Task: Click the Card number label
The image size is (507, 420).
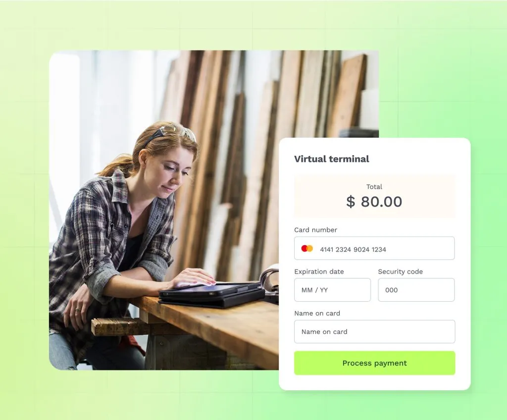Action: [x=315, y=230]
